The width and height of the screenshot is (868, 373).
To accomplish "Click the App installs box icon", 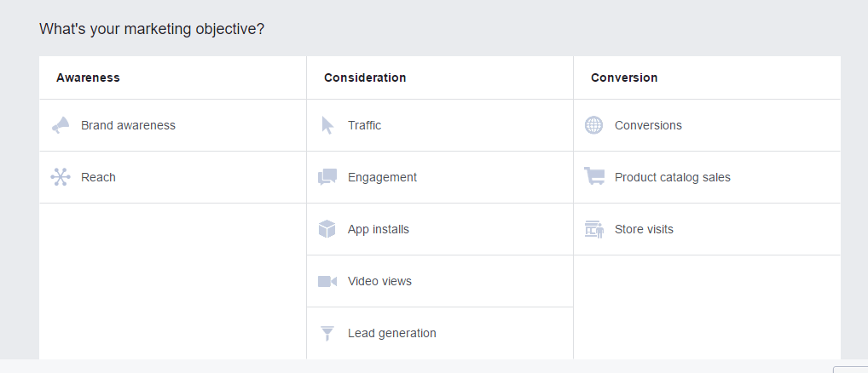I will 327,229.
